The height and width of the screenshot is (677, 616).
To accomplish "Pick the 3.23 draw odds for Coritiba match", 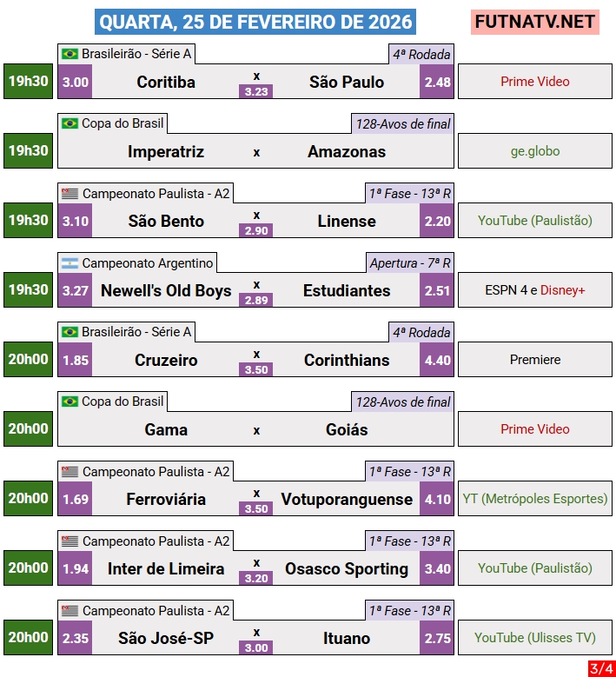I will [256, 90].
